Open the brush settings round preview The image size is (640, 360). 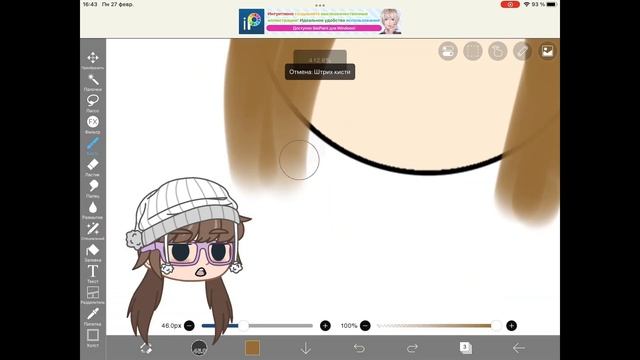click(199, 348)
